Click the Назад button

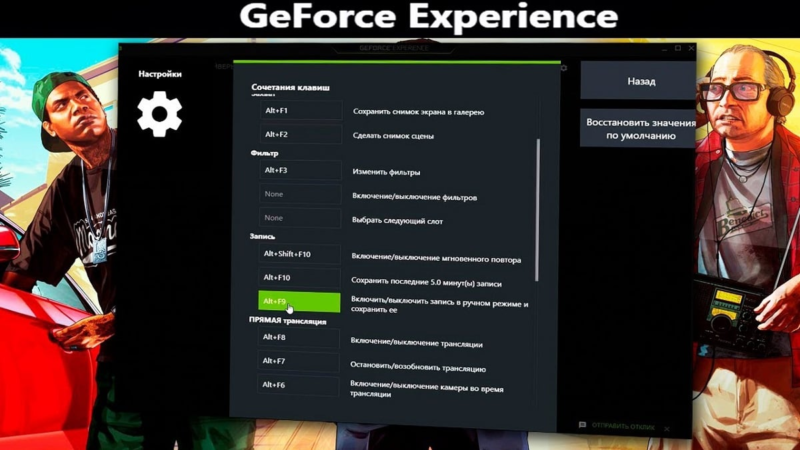point(641,81)
